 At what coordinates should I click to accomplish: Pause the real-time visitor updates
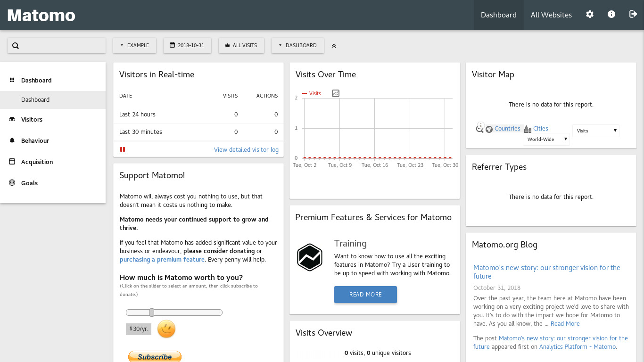(123, 149)
